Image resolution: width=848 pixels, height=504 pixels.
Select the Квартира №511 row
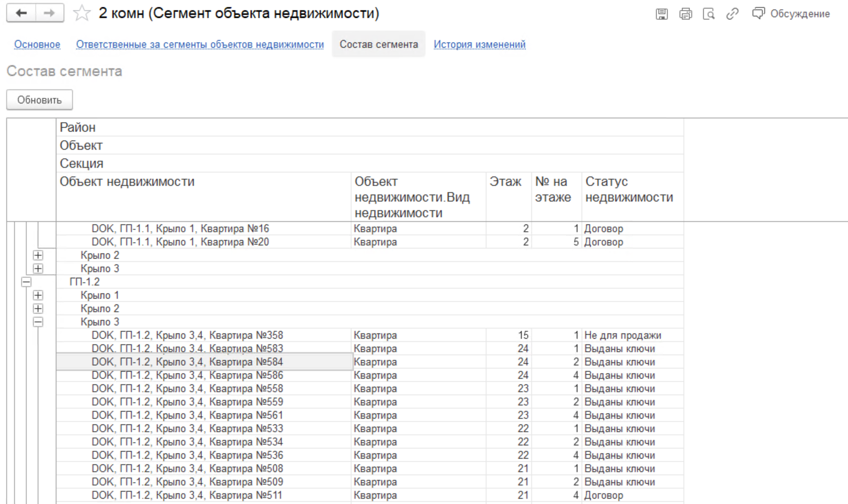(187, 495)
